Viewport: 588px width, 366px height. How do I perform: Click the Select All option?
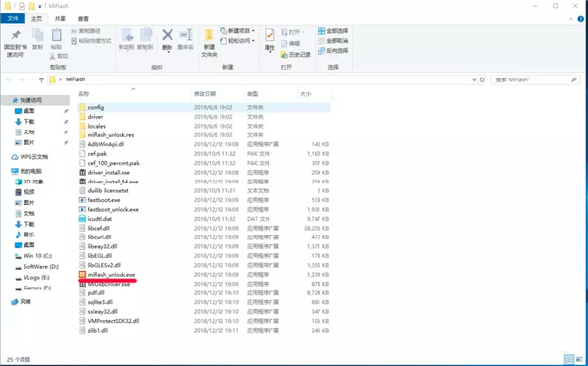click(333, 31)
